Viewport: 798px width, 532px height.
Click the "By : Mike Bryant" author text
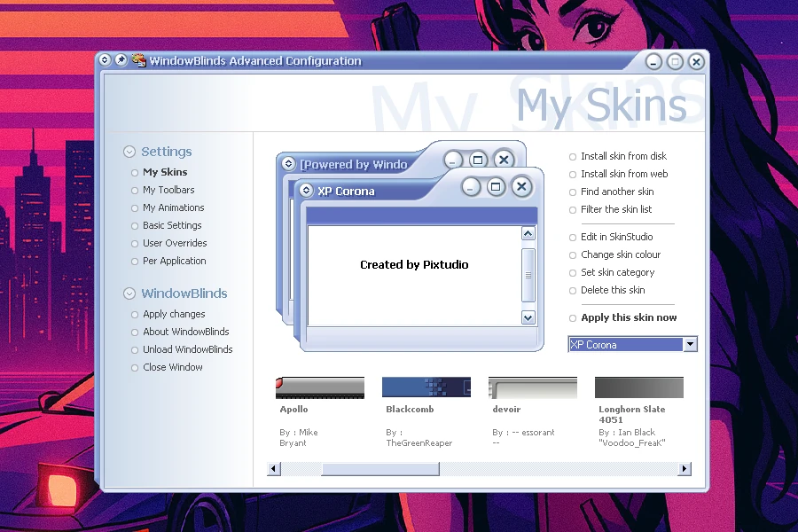[299, 438]
